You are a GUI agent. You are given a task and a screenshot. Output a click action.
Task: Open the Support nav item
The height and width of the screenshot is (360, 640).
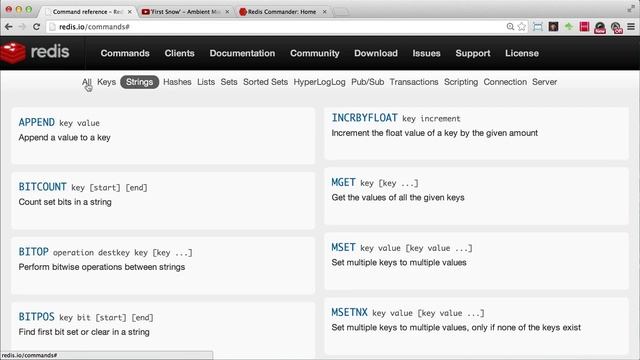[473, 53]
